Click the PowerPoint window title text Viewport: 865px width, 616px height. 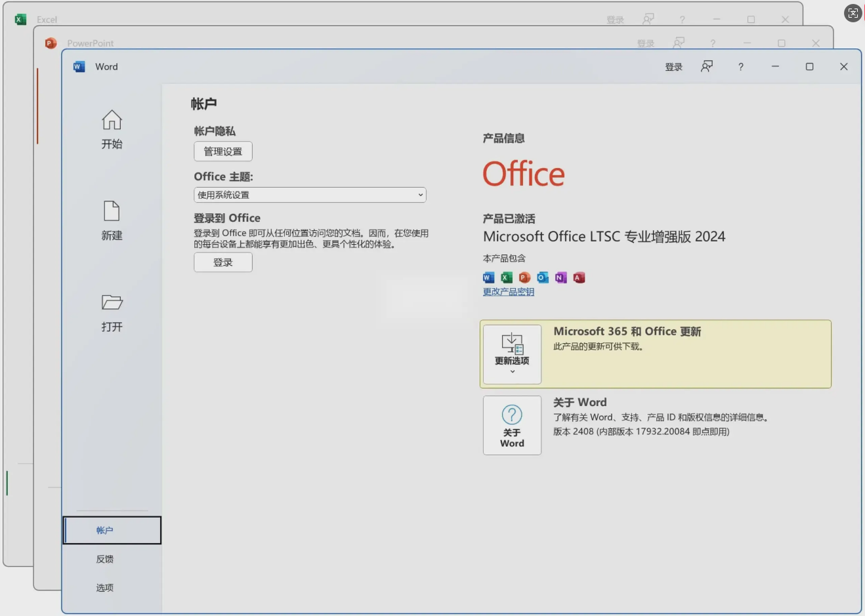(91, 43)
